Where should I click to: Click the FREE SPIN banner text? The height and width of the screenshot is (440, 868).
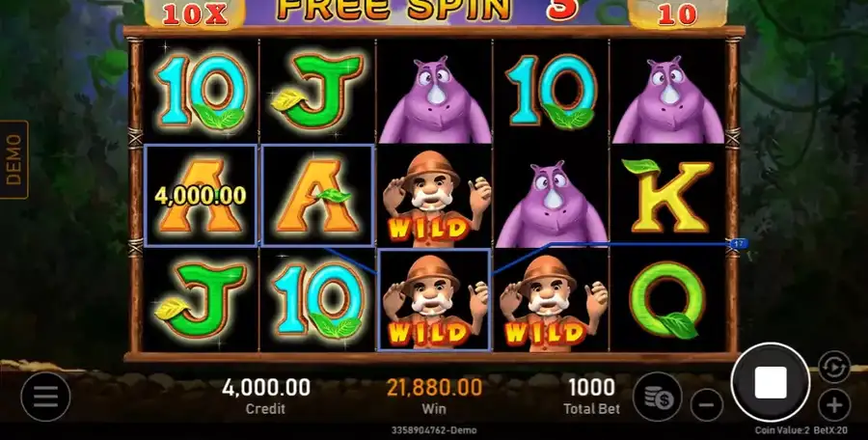[393, 11]
